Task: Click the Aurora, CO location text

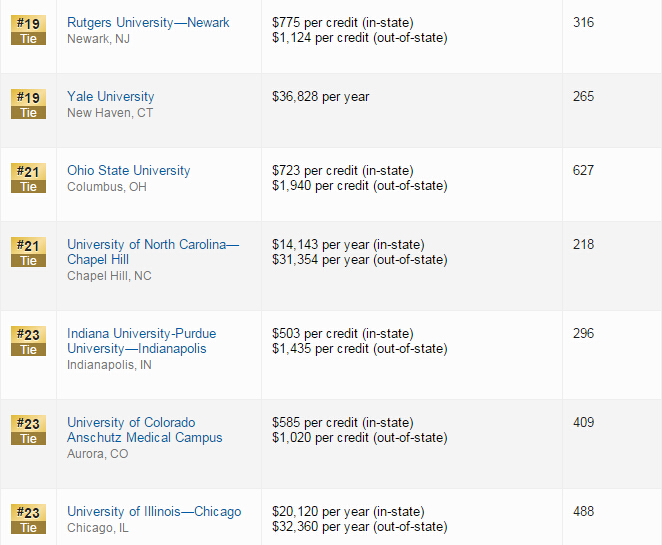Action: [98, 454]
